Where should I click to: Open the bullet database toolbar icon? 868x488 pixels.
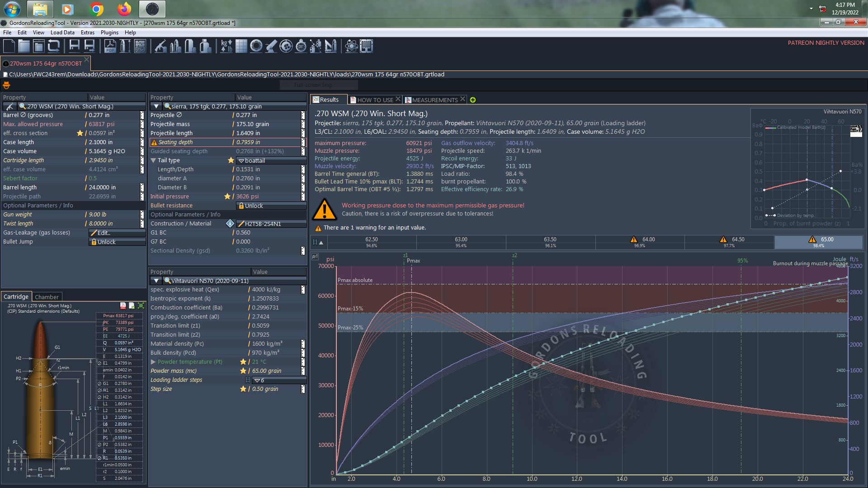pyautogui.click(x=190, y=46)
